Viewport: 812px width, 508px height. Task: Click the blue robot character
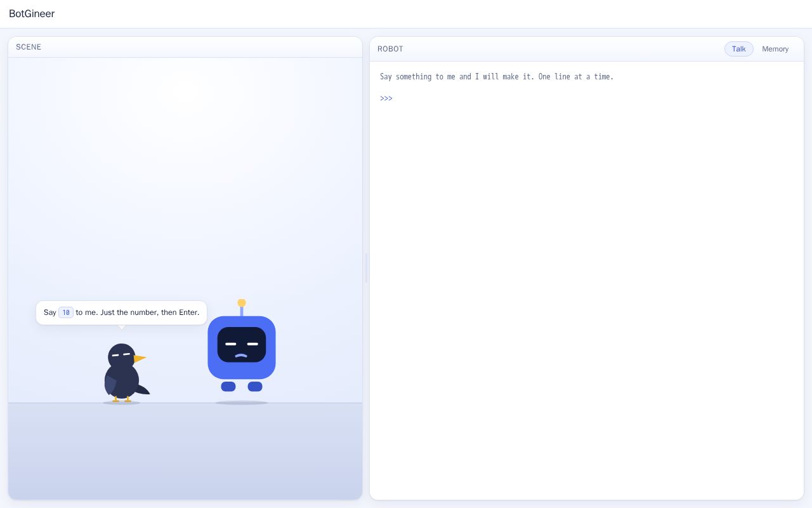pyautogui.click(x=242, y=347)
